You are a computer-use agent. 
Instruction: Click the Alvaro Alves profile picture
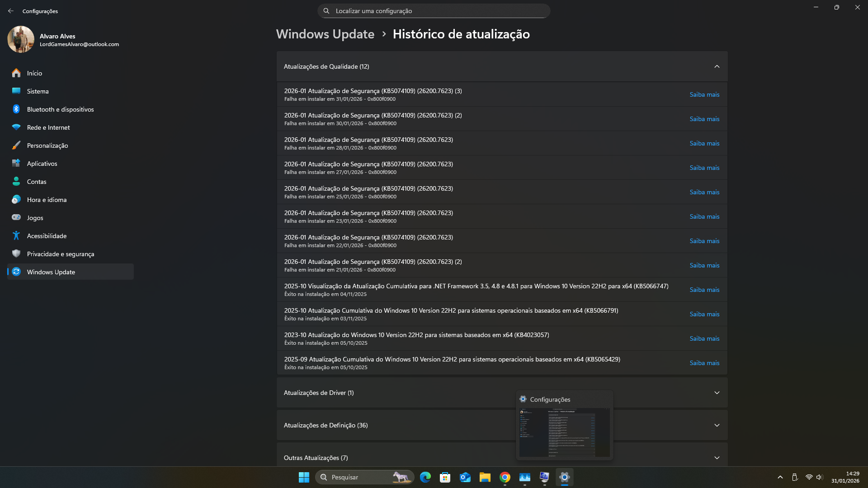21,39
